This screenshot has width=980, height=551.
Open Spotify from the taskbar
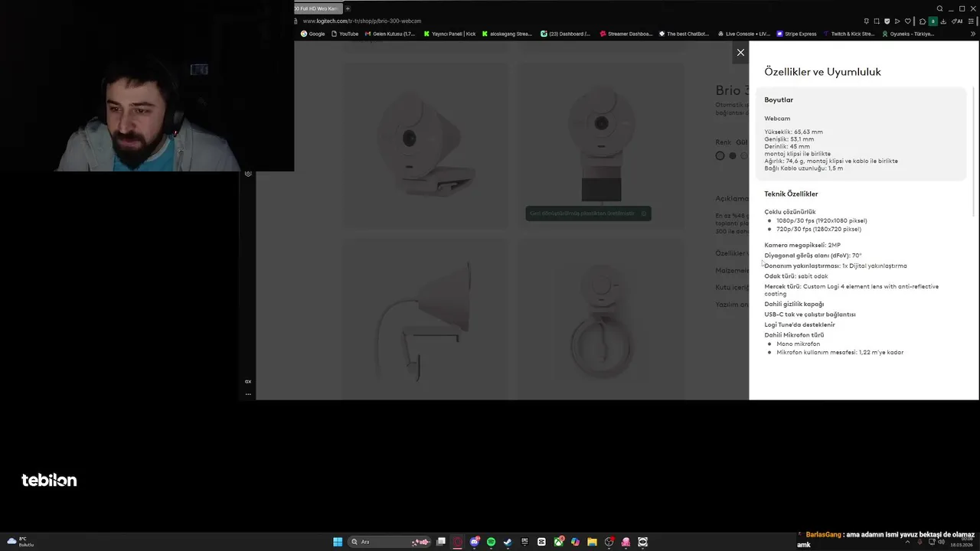491,542
